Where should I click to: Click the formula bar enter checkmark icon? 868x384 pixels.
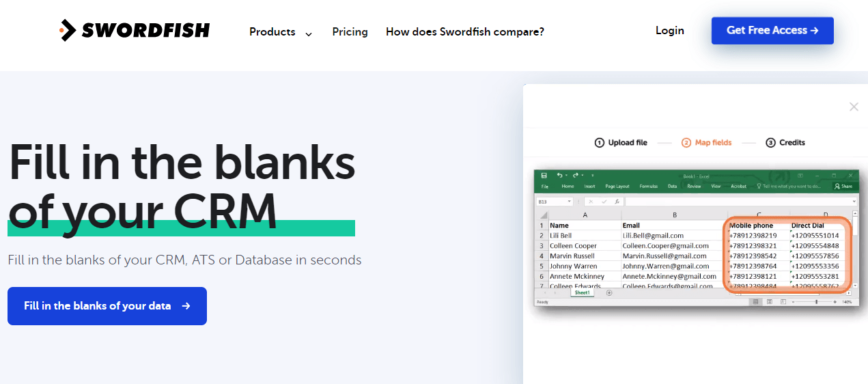[604, 202]
